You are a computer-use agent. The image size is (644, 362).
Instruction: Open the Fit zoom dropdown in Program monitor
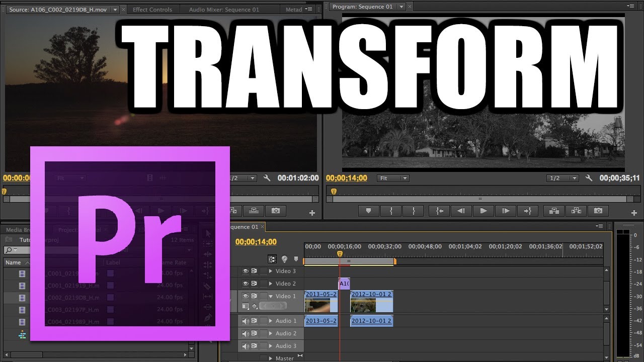click(x=393, y=178)
